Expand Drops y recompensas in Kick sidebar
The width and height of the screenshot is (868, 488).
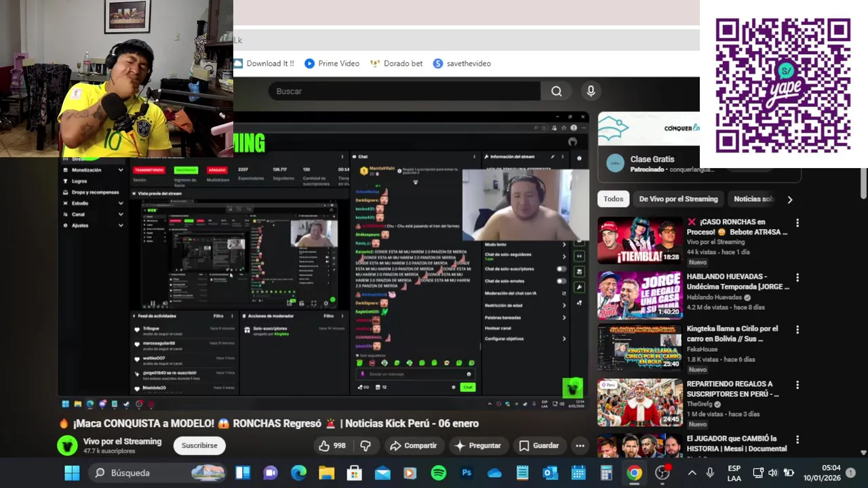coord(96,192)
